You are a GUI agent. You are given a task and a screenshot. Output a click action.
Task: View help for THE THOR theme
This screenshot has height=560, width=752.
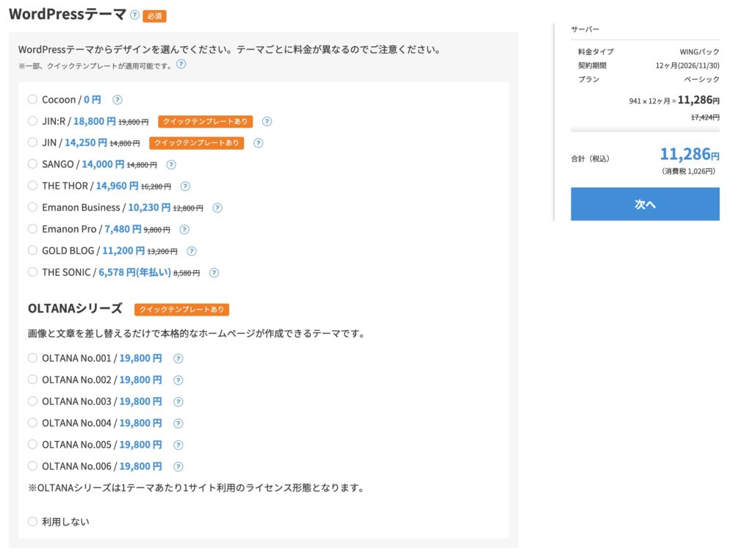tap(184, 186)
